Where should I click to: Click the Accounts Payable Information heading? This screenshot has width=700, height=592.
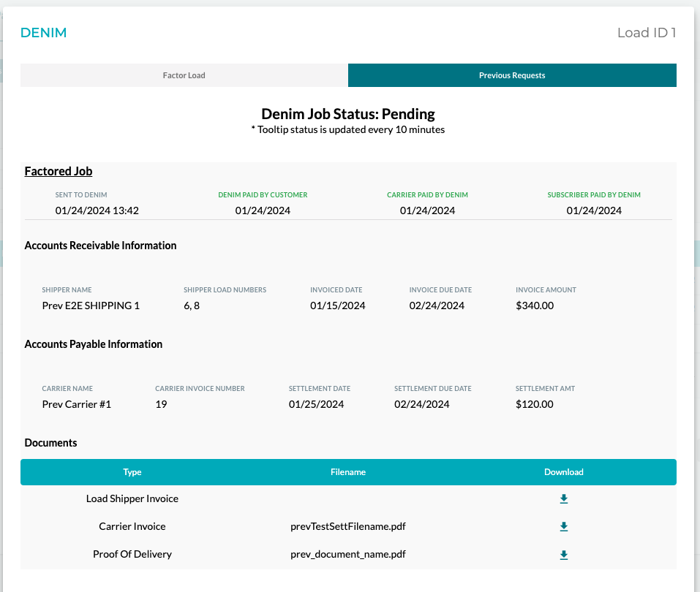[94, 344]
